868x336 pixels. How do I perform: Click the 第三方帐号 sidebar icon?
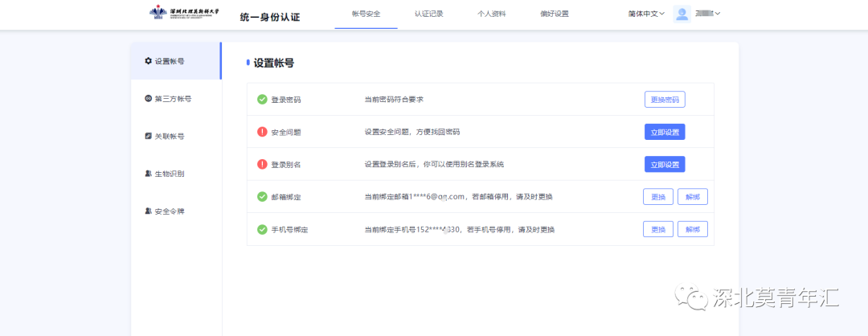[148, 99]
